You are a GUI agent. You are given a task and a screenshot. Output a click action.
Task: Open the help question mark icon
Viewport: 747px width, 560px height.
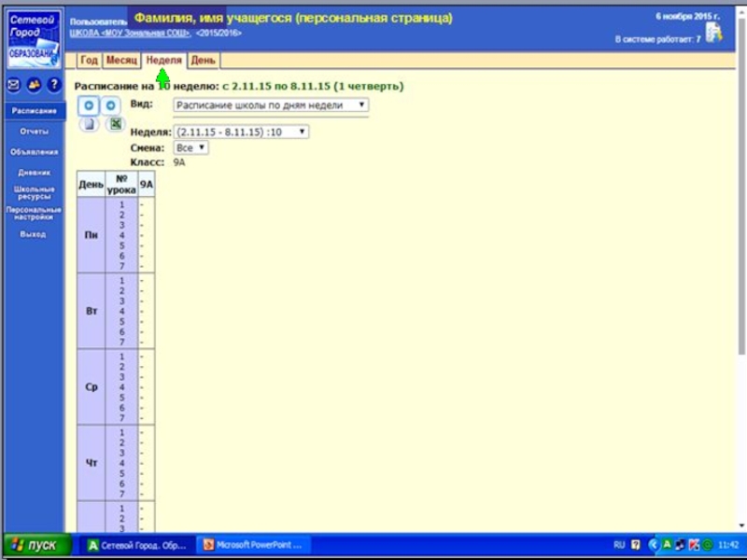click(x=54, y=85)
